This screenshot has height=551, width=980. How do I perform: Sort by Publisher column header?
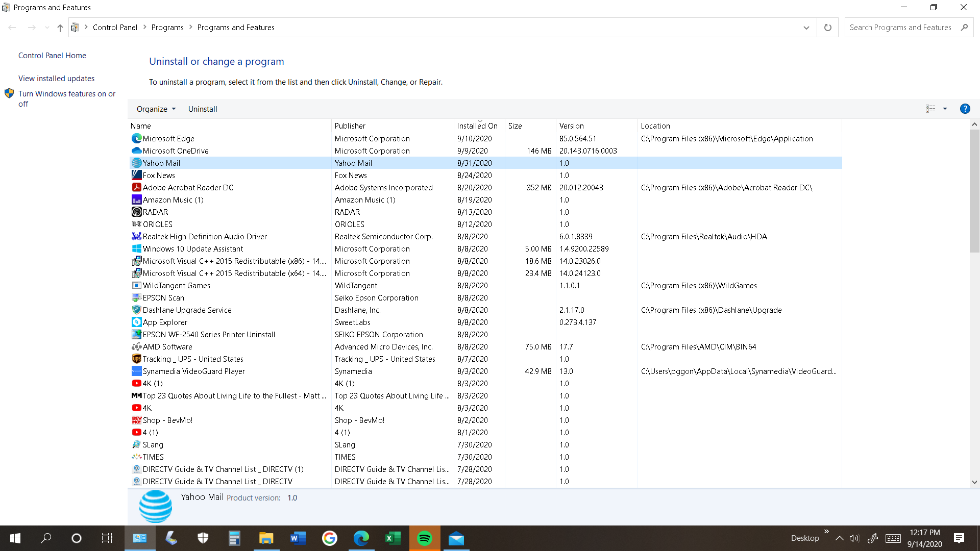coord(350,126)
